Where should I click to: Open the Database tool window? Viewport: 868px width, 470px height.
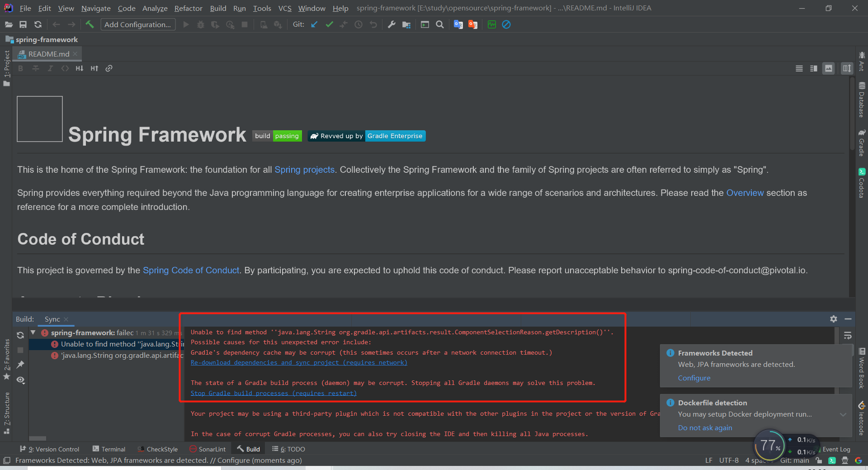click(862, 100)
